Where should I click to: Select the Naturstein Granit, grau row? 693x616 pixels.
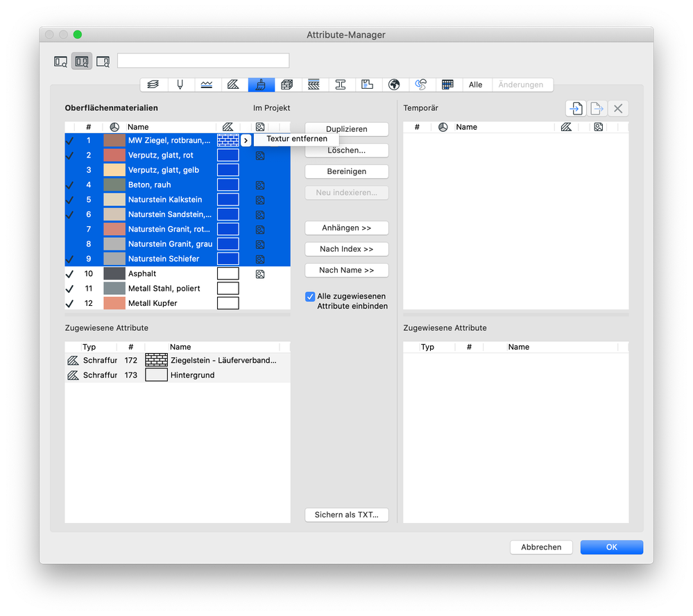178,244
